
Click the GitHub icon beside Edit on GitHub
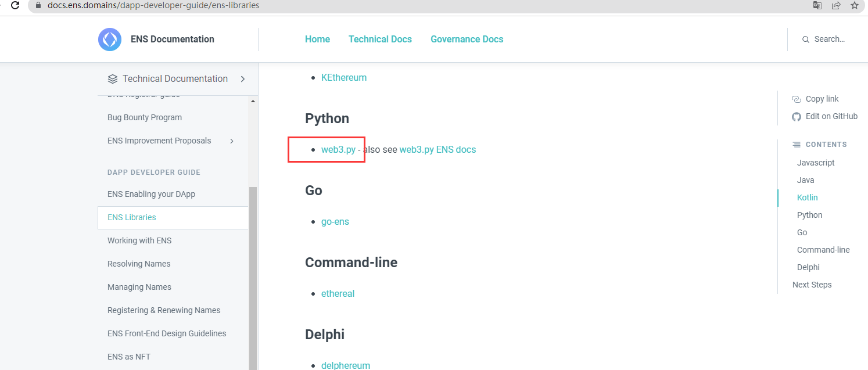[797, 117]
